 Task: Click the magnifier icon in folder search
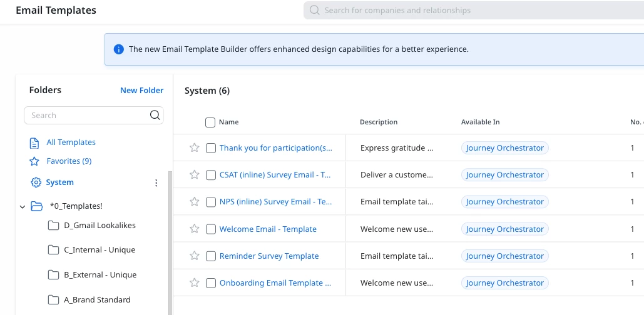coord(155,115)
